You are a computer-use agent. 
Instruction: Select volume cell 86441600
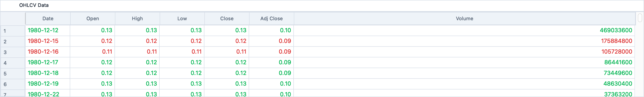tap(464, 63)
